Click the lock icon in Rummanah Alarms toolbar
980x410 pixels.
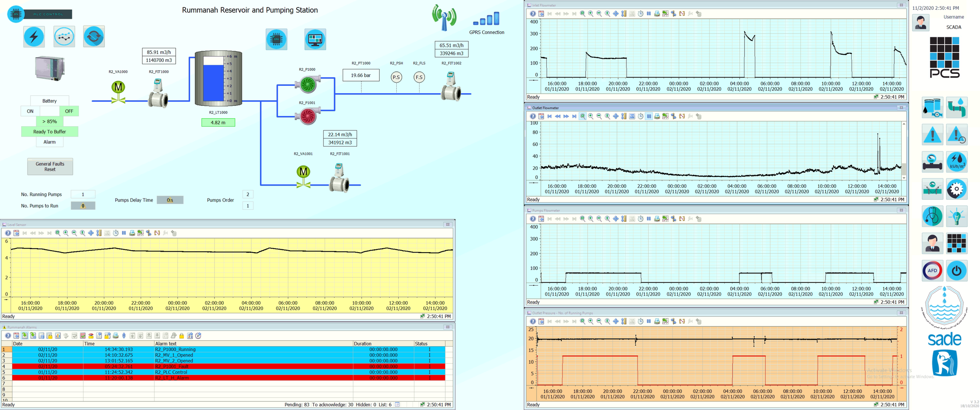(x=182, y=336)
